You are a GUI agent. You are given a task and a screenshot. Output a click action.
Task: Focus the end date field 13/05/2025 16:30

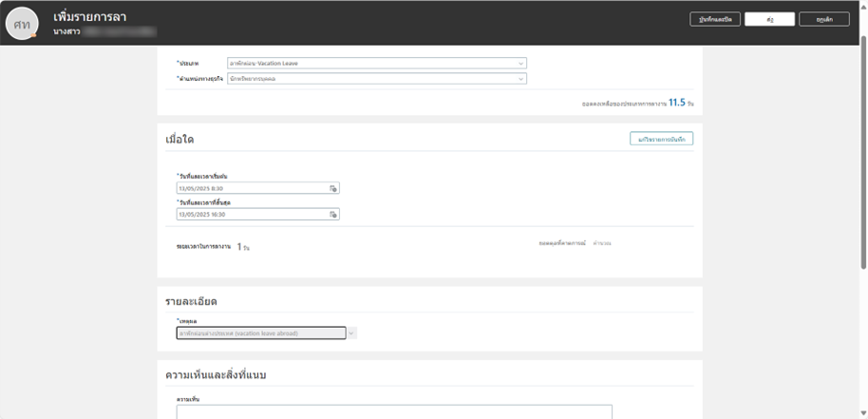252,215
